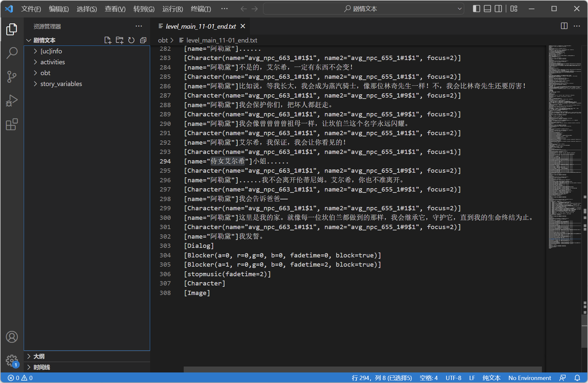Collapse all folders in explorer
Viewport: 588px width, 383px height.
[x=143, y=40]
